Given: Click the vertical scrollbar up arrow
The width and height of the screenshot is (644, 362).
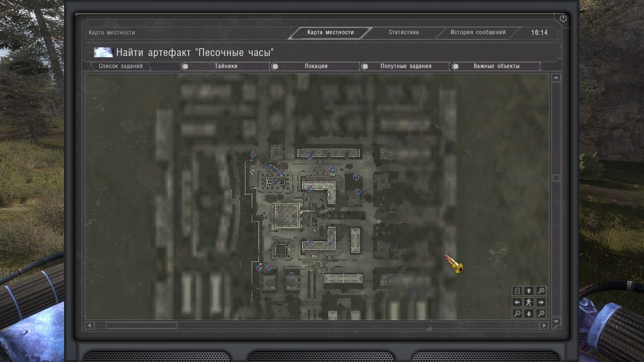Looking at the screenshot, I should (x=556, y=78).
